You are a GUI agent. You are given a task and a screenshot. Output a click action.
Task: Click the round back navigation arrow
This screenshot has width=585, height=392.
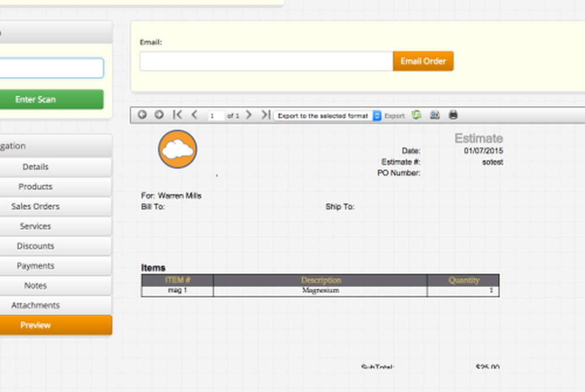(142, 115)
